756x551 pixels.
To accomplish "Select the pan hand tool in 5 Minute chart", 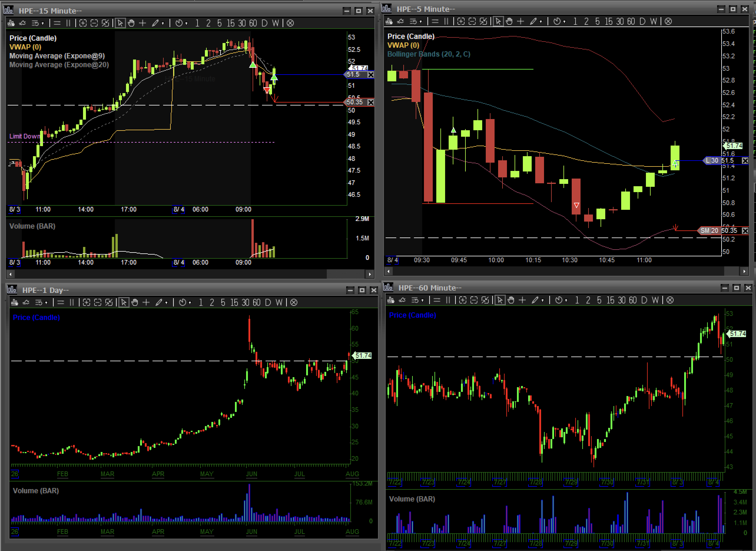I will point(509,21).
